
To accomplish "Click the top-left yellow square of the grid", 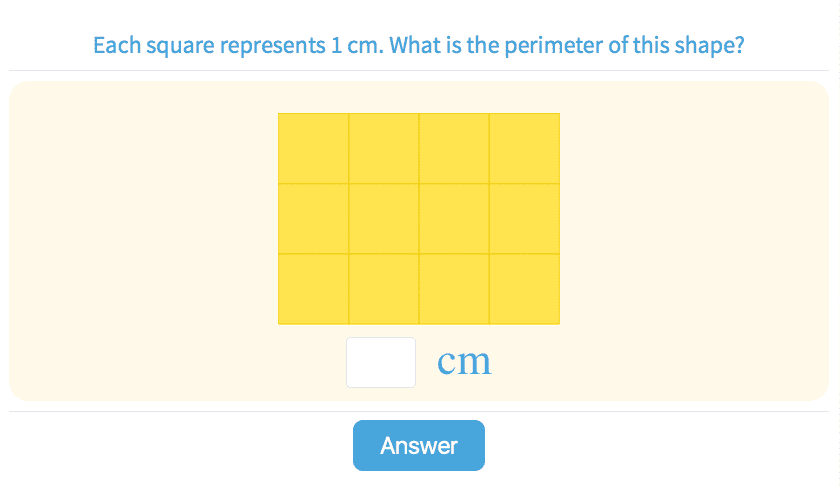I will [x=313, y=148].
